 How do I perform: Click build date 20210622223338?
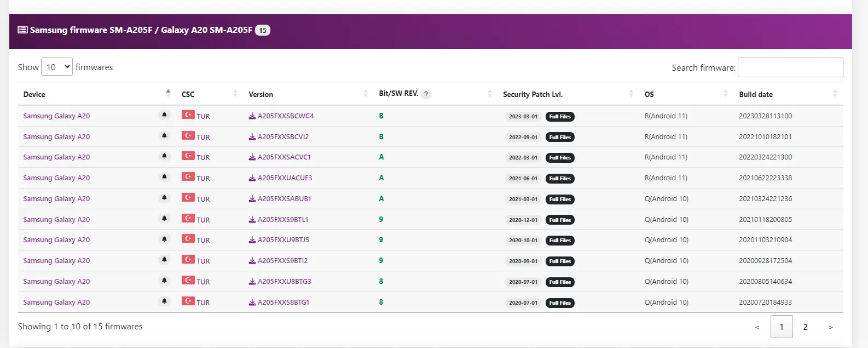[766, 178]
